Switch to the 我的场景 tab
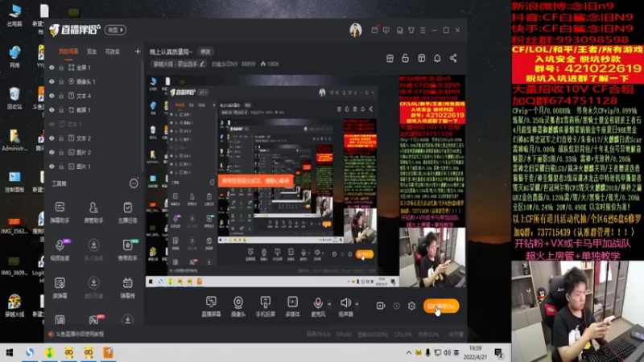 tap(68, 51)
